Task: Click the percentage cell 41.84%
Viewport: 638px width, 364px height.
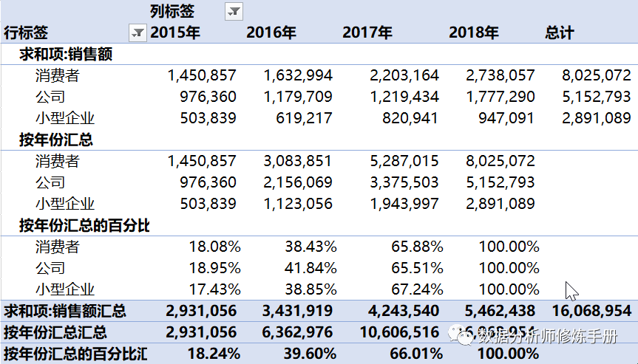Action: point(310,268)
